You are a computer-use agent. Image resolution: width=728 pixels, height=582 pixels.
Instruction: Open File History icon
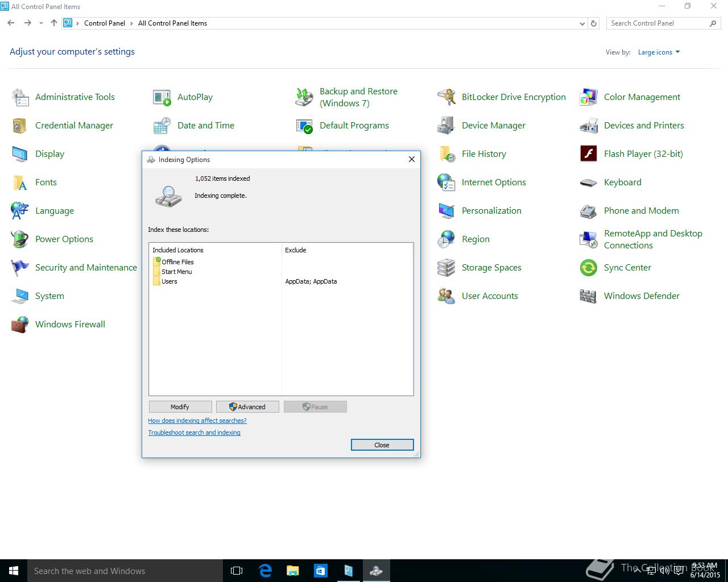(446, 154)
